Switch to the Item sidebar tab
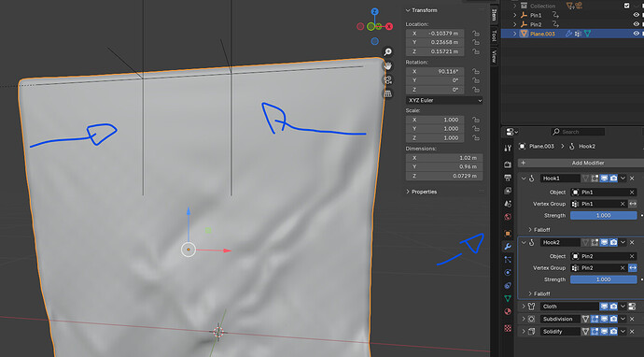 494,16
